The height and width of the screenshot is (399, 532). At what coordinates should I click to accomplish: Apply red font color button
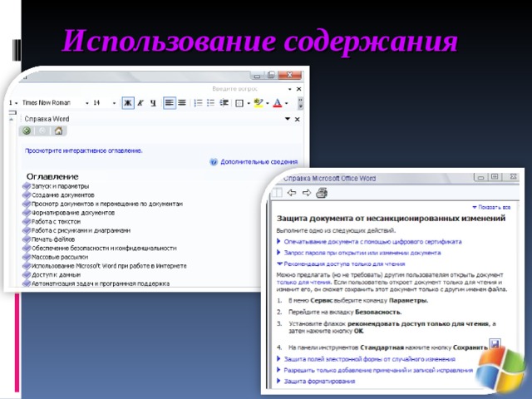[x=277, y=102]
